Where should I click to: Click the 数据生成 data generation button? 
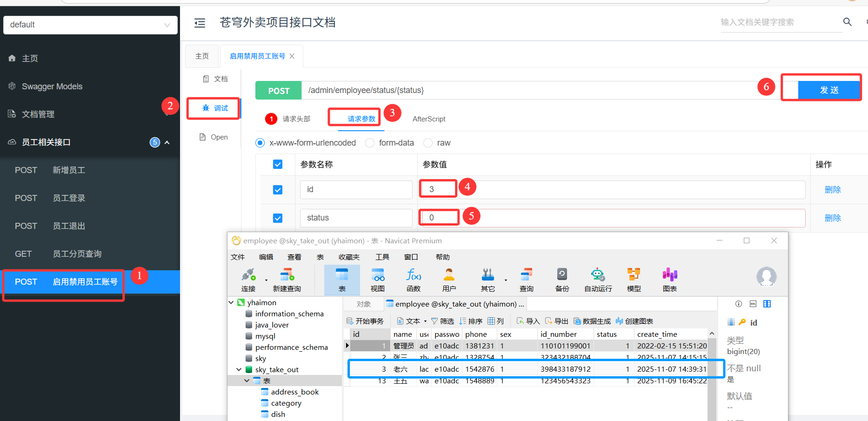(x=592, y=321)
